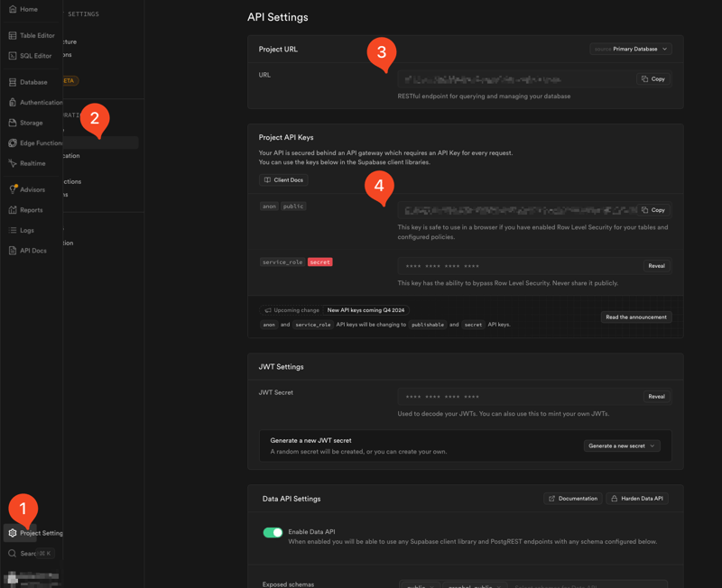Disable the Enable Data API toggle
The width and height of the screenshot is (722, 588).
(273, 533)
